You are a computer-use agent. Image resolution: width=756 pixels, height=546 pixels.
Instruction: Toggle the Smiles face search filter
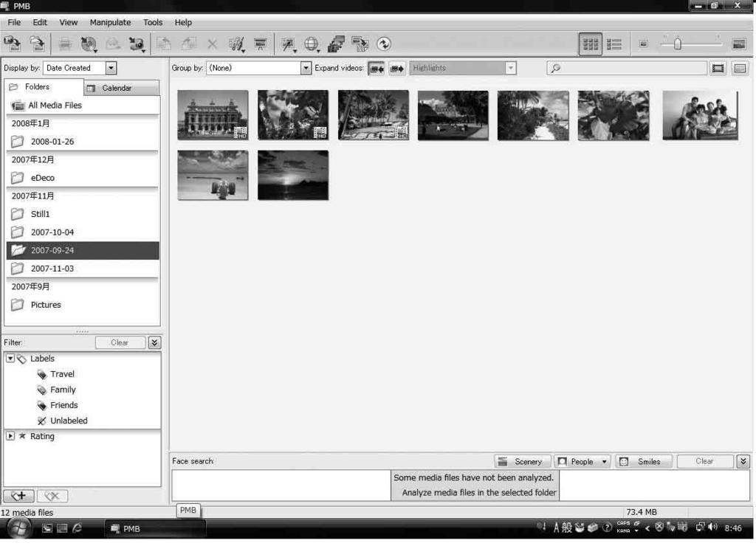pyautogui.click(x=643, y=461)
